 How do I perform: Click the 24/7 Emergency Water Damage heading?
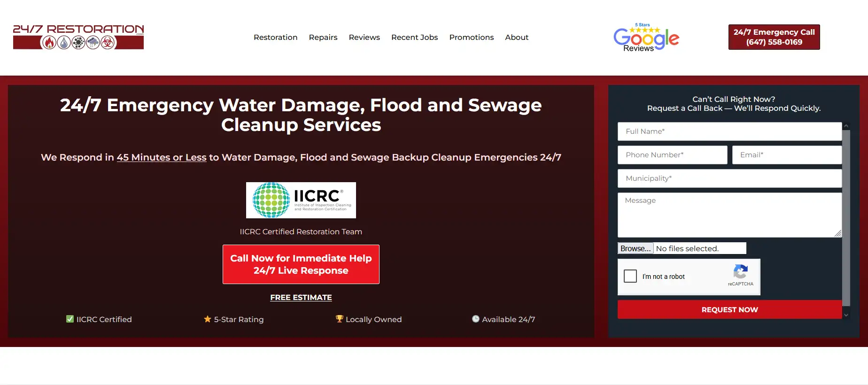301,115
